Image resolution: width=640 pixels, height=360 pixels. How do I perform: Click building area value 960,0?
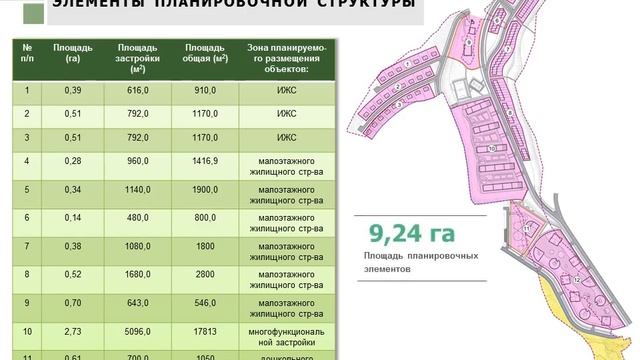pyautogui.click(x=138, y=161)
